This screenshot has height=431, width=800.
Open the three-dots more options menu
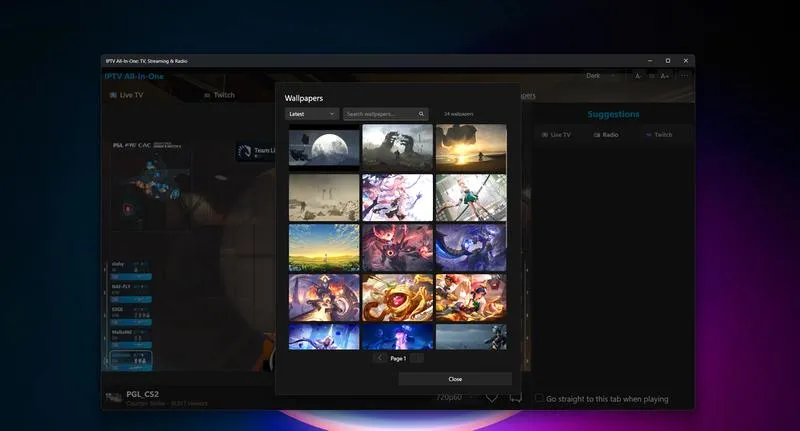click(x=684, y=76)
